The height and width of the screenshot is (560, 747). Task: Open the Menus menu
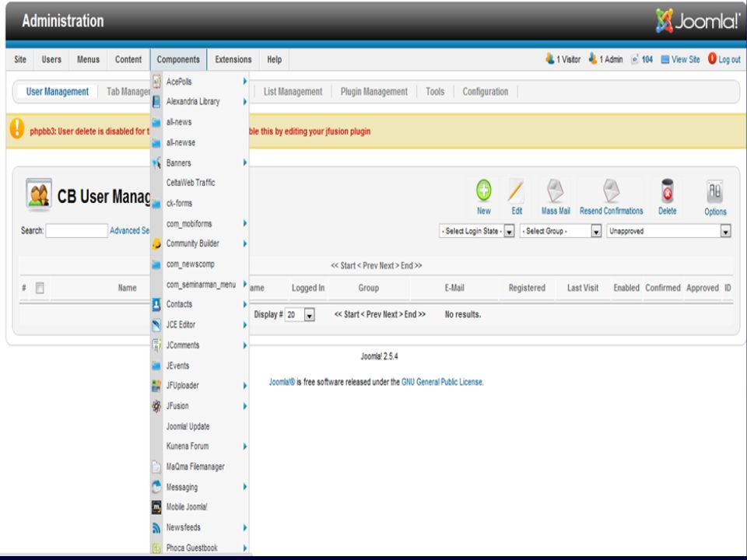[88, 60]
